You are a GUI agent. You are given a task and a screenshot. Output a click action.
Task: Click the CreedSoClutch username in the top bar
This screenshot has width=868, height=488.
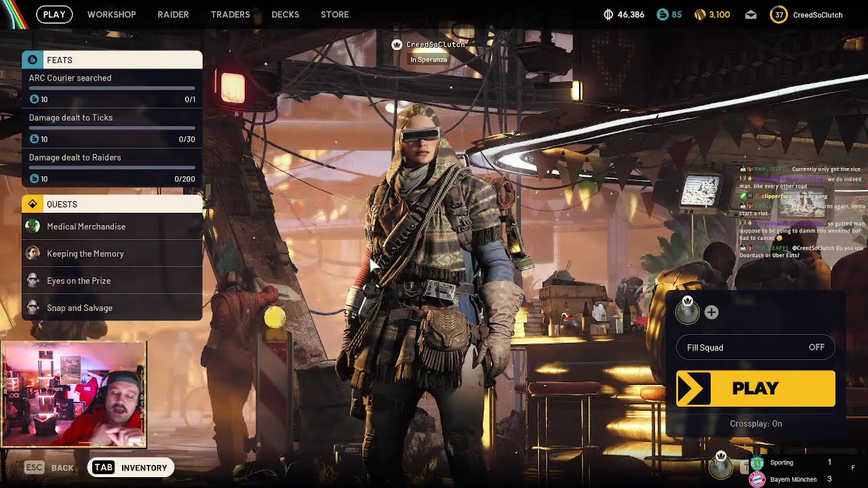tap(817, 15)
